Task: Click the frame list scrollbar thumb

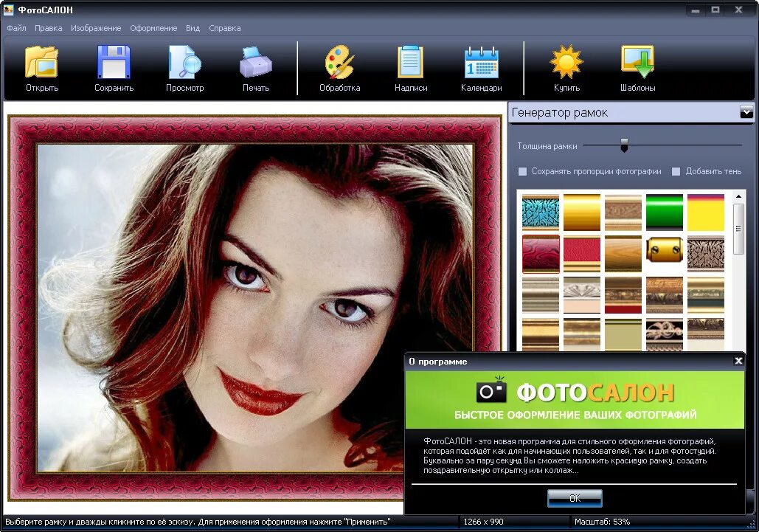Action: tap(738, 229)
